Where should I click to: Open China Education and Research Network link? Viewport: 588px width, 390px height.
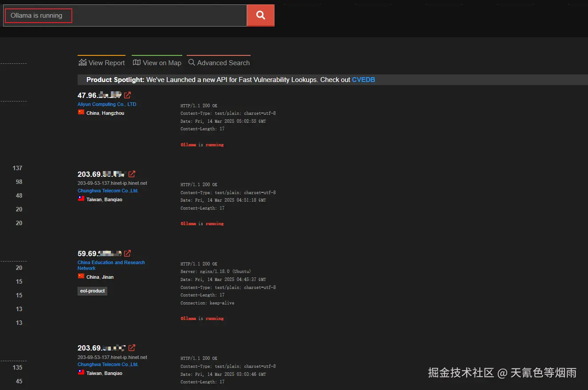click(x=111, y=265)
